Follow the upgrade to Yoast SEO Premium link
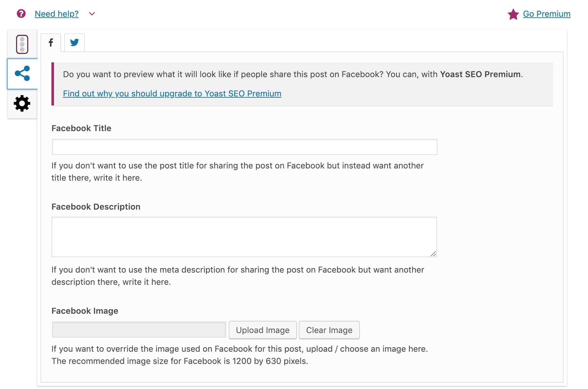This screenshot has height=389, width=588. click(172, 94)
